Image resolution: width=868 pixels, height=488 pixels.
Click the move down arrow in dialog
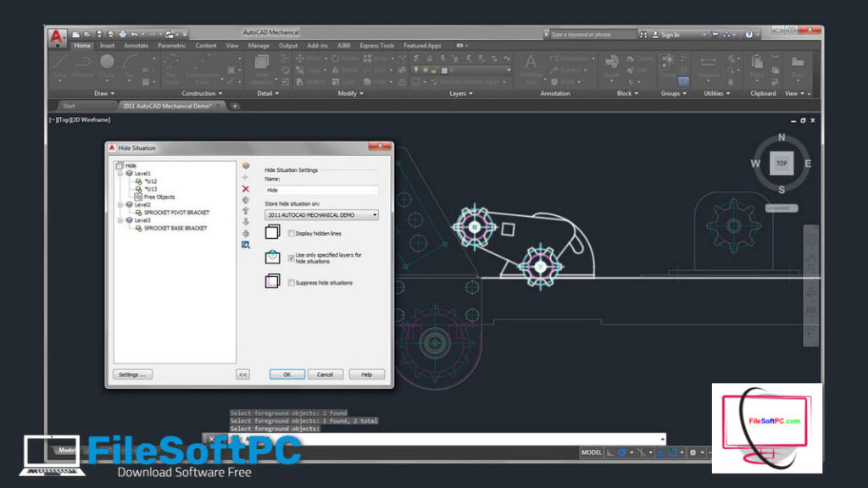[x=246, y=222]
